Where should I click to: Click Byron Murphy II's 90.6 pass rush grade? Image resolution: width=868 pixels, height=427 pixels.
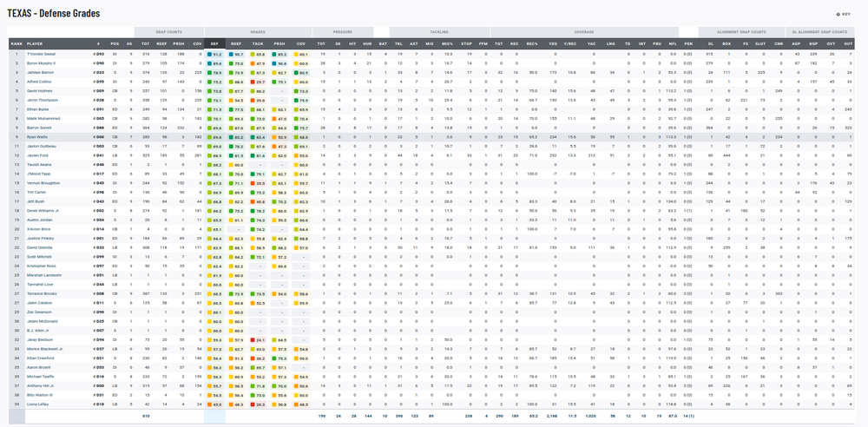[x=280, y=63]
